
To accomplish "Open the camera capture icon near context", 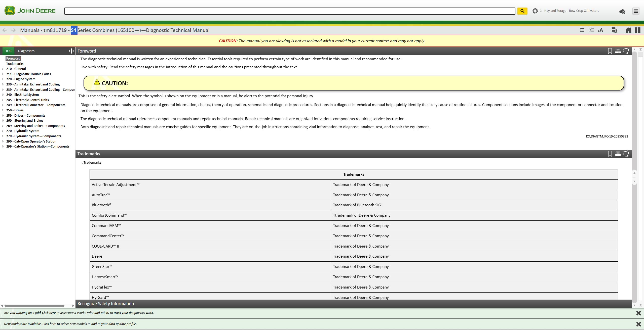I will (x=622, y=11).
